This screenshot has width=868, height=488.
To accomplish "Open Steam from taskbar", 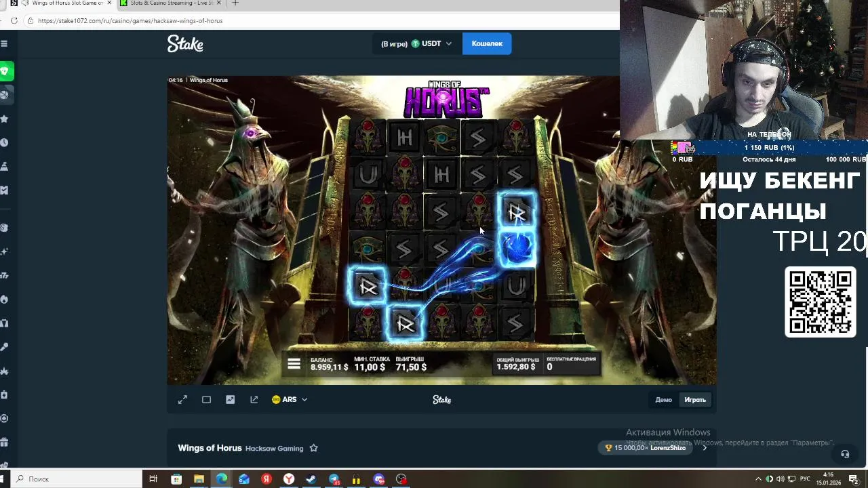I will click(311, 479).
